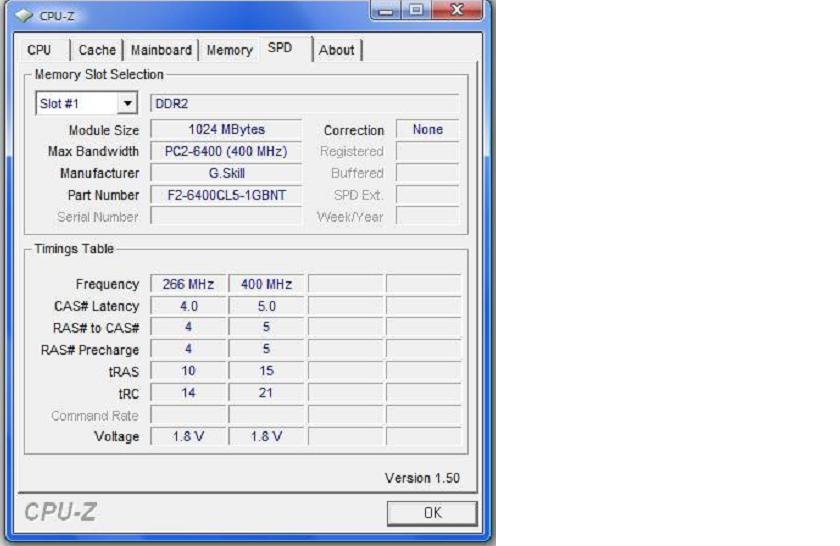Click the empty Serial Number field
The height and width of the screenshot is (546, 840).
click(226, 217)
